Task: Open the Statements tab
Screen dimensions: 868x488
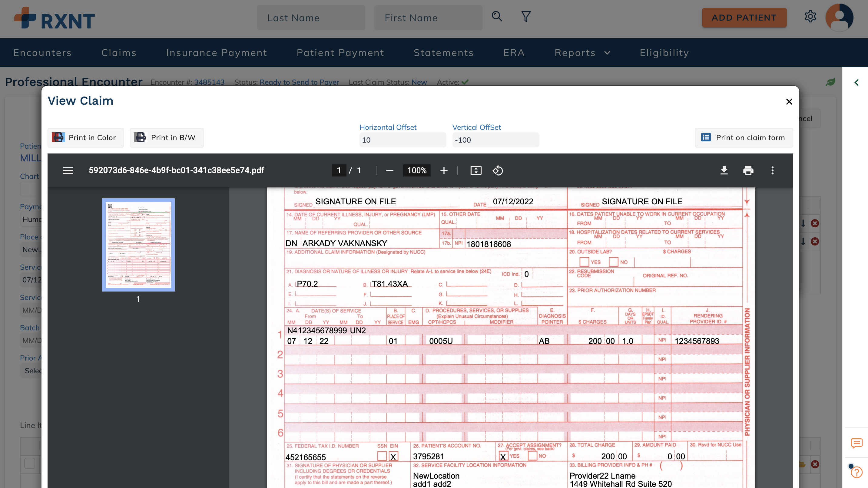Action: [443, 53]
